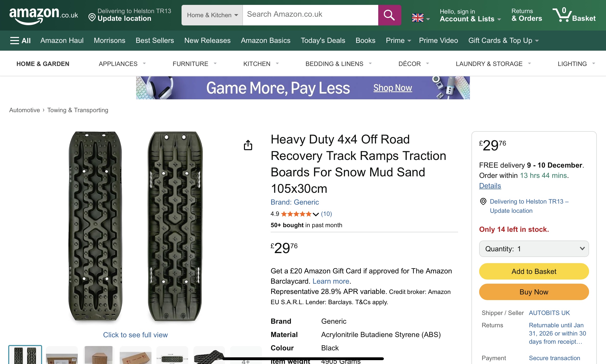Click the Add to Basket button

coord(534,271)
